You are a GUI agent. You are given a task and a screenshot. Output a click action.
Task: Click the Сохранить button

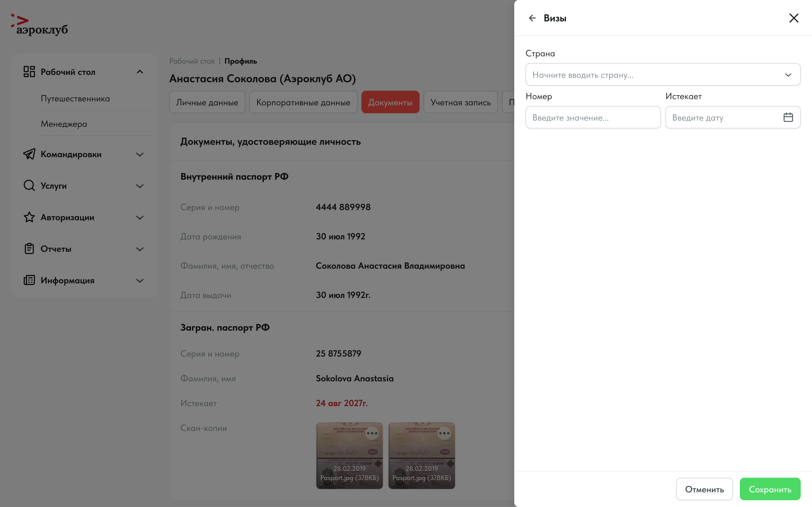tap(770, 489)
